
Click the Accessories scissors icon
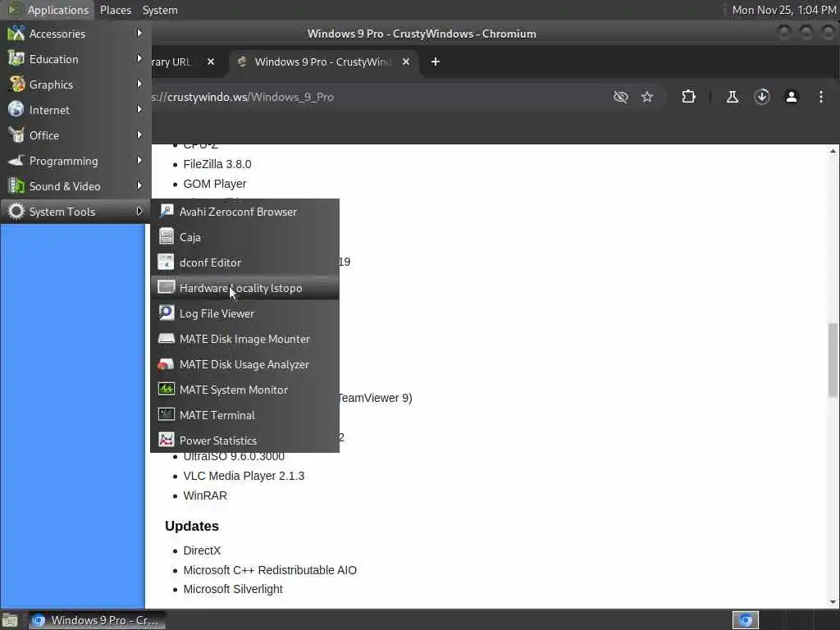tap(16, 33)
